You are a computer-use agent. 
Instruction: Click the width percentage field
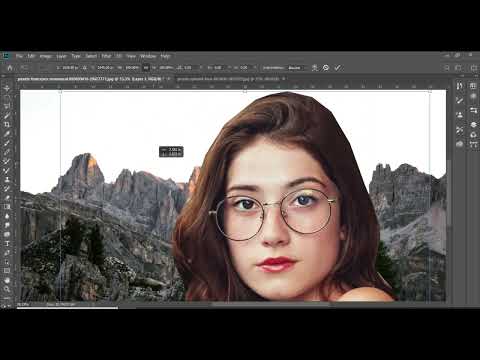[x=132, y=68]
